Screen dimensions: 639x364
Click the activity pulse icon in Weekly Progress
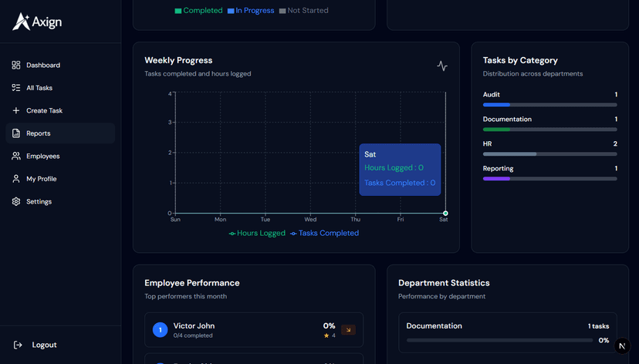pyautogui.click(x=441, y=66)
